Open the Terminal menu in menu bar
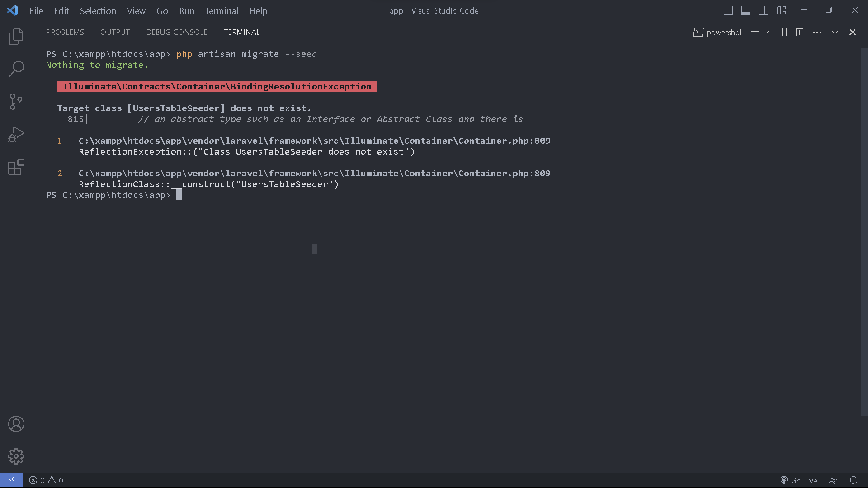This screenshot has width=868, height=488. [x=221, y=11]
